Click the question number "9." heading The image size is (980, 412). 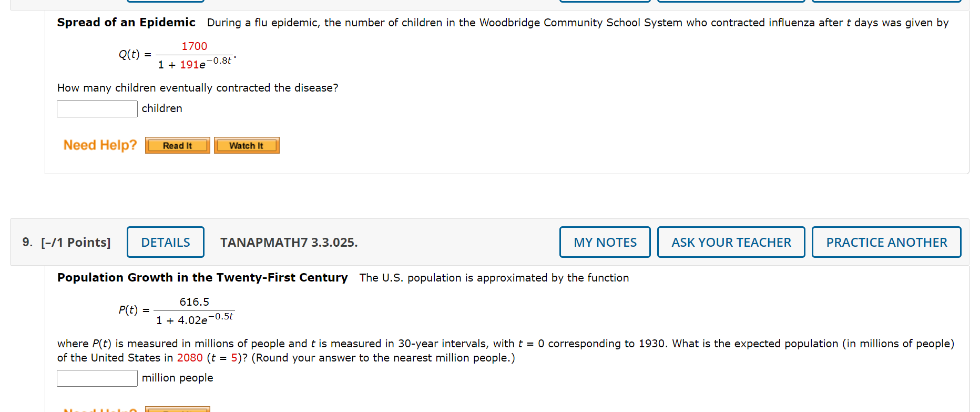(x=27, y=242)
